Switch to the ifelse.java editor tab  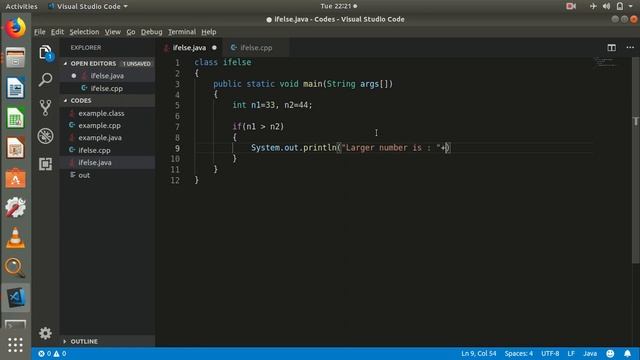189,48
